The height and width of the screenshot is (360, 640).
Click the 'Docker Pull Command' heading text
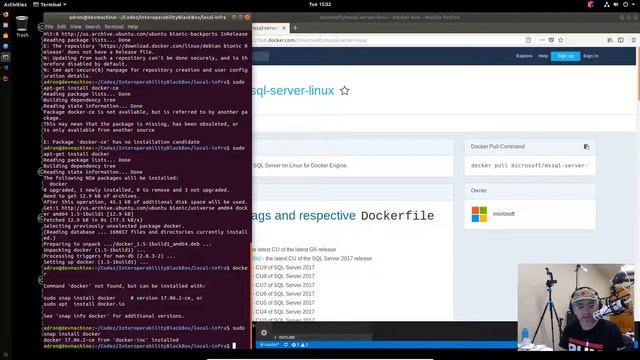tap(498, 147)
